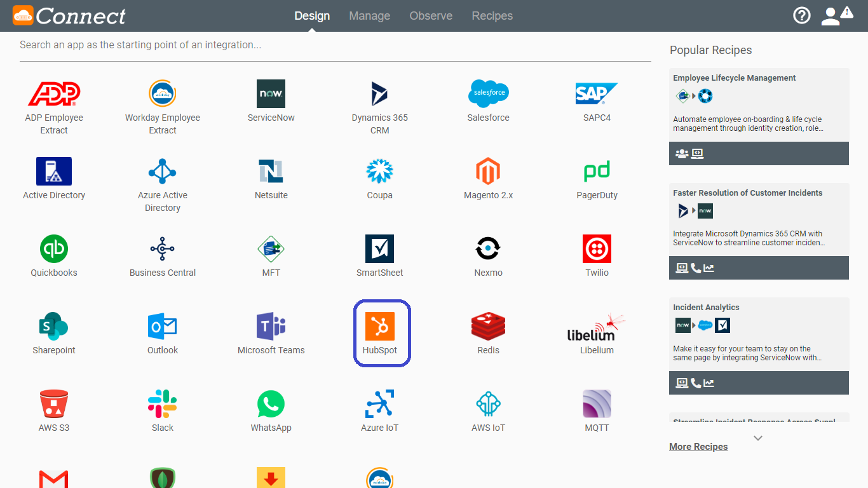The image size is (868, 488).
Task: Select the Azure Active Directory icon
Action: point(163,172)
